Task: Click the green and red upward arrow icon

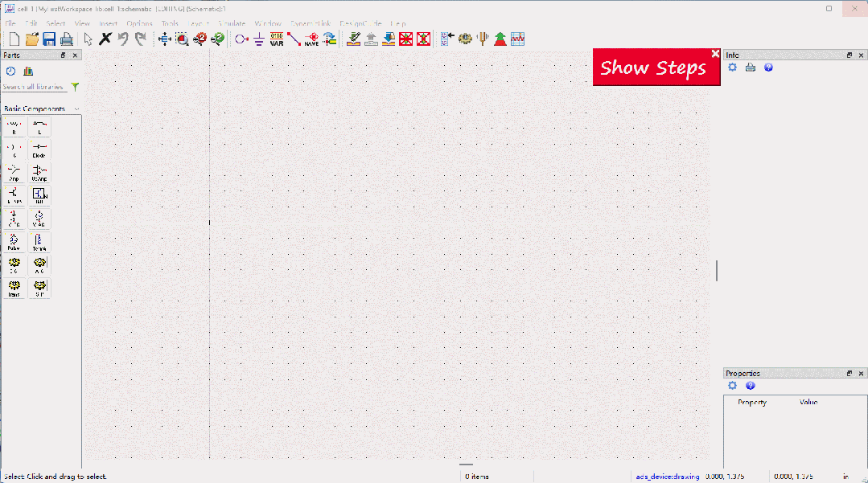Action: tap(500, 39)
